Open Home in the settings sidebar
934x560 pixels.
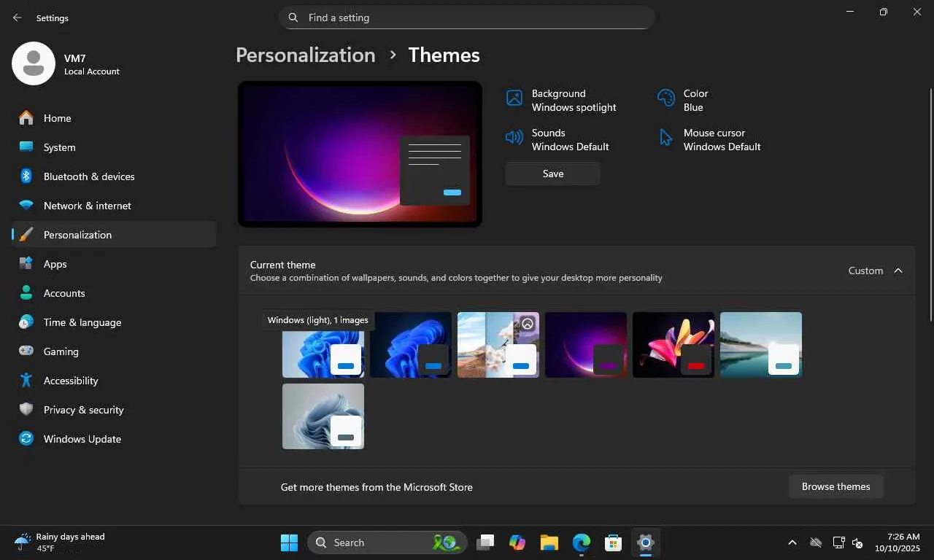click(x=114, y=118)
